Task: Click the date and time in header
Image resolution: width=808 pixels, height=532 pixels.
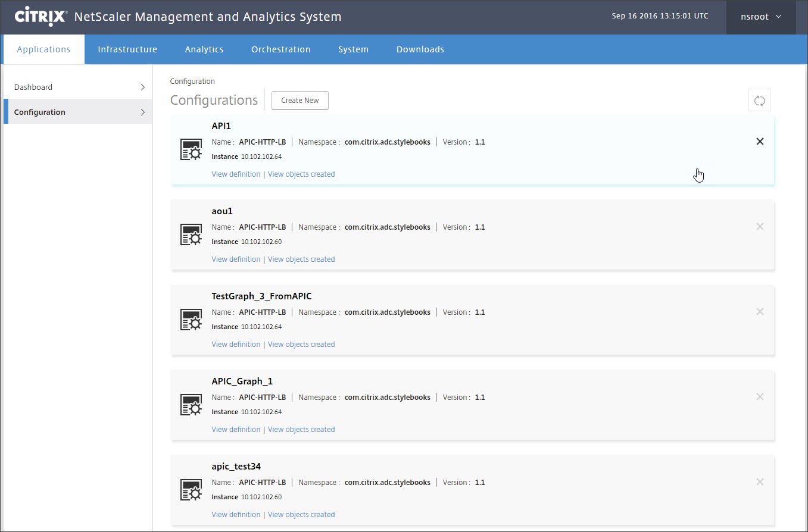Action: (660, 16)
